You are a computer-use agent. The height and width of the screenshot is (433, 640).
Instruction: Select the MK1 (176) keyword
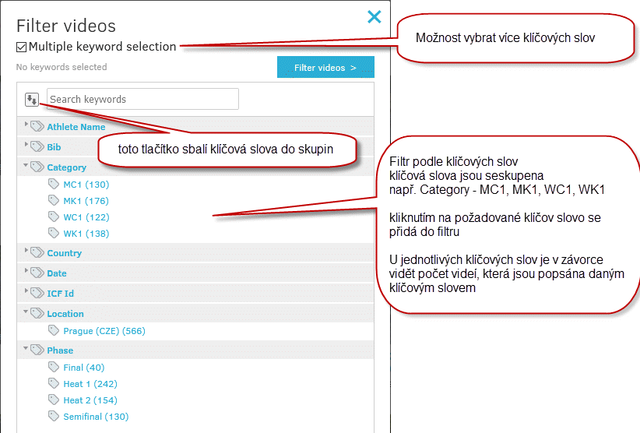point(86,201)
